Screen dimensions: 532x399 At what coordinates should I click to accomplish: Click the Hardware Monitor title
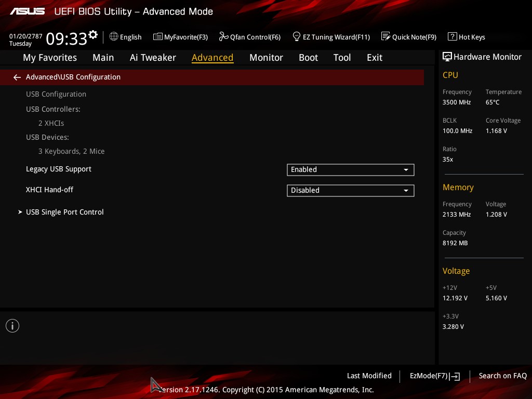(x=487, y=57)
